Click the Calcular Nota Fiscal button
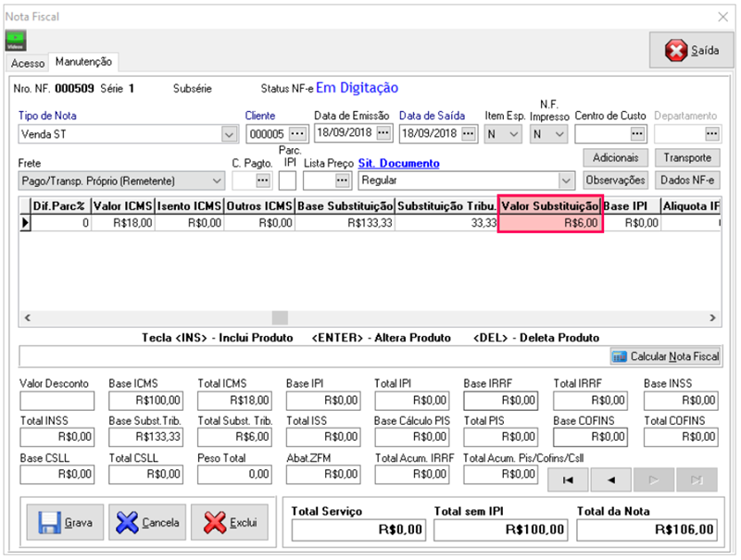The width and height of the screenshot is (741, 560). (666, 356)
